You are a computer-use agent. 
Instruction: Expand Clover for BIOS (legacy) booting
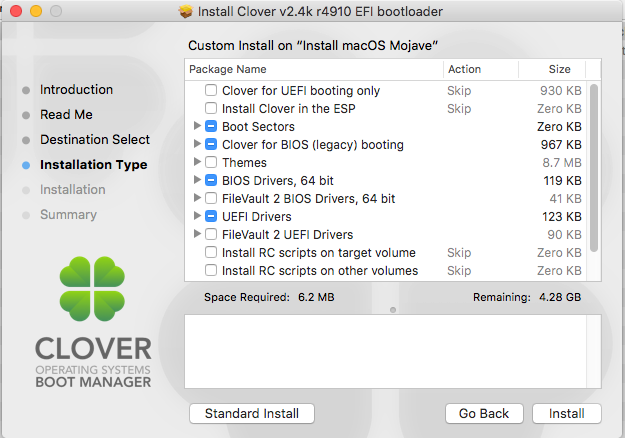coord(197,143)
